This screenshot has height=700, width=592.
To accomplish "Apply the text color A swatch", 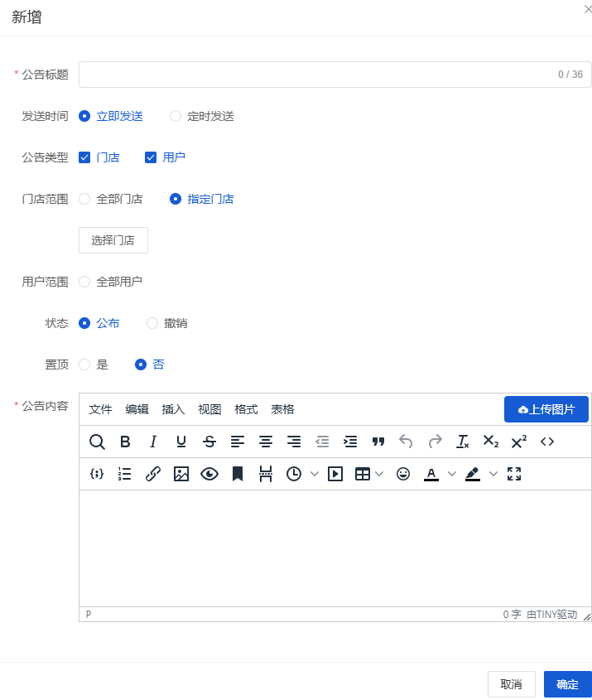I will [431, 474].
